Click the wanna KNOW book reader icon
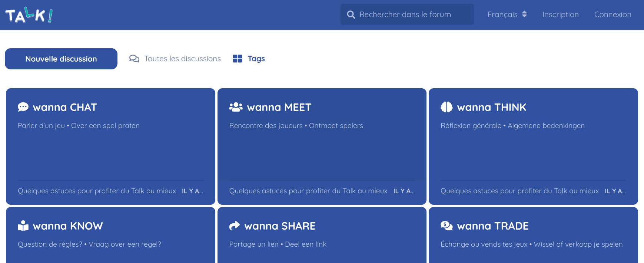This screenshot has height=263, width=644. pos(23,226)
